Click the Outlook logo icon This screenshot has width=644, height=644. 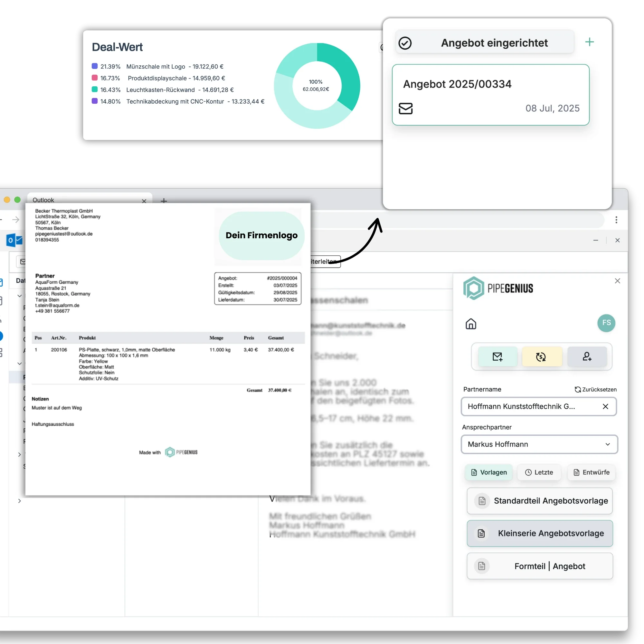14,240
